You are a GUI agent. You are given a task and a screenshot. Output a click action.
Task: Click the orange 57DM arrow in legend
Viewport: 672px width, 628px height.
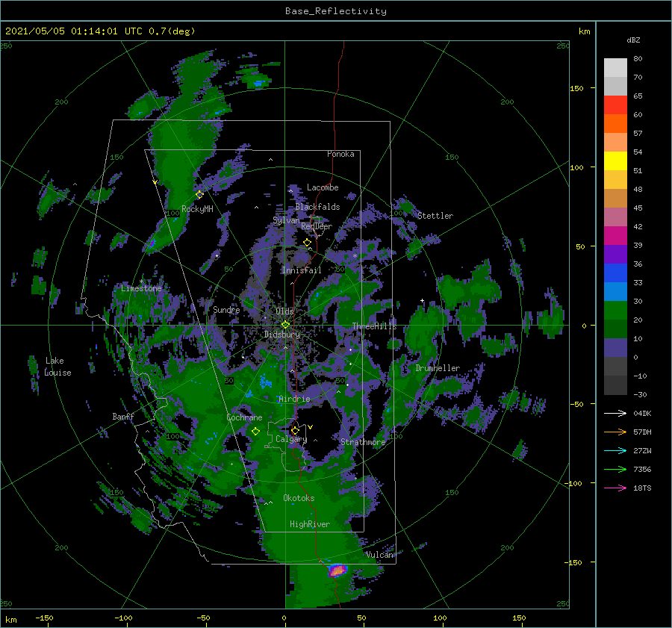[615, 432]
